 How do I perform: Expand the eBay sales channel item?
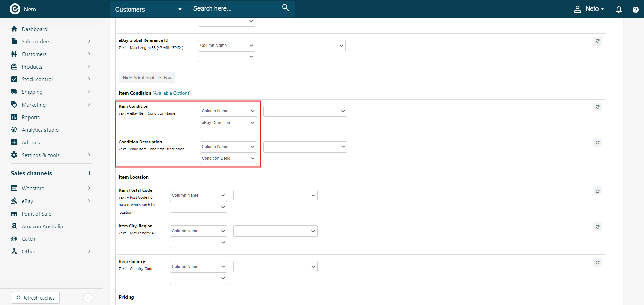pyautogui.click(x=89, y=201)
